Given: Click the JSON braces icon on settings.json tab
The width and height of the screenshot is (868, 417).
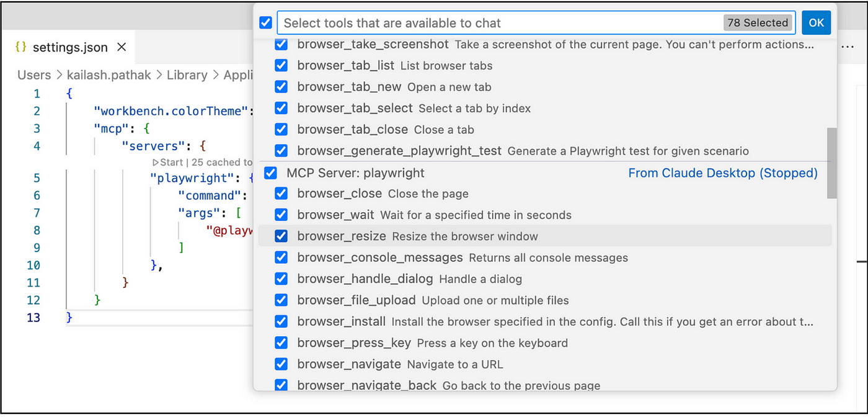Looking at the screenshot, I should tap(20, 47).
